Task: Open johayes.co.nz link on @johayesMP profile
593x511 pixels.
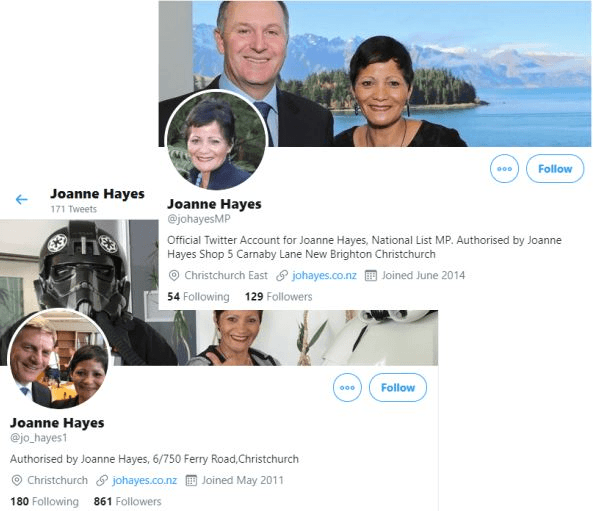Action: pos(324,275)
